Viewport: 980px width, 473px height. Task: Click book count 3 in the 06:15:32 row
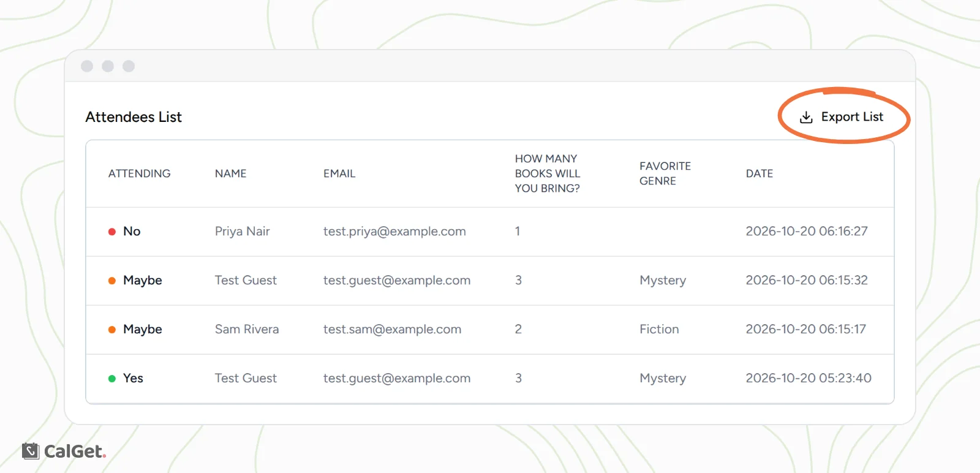(x=518, y=281)
